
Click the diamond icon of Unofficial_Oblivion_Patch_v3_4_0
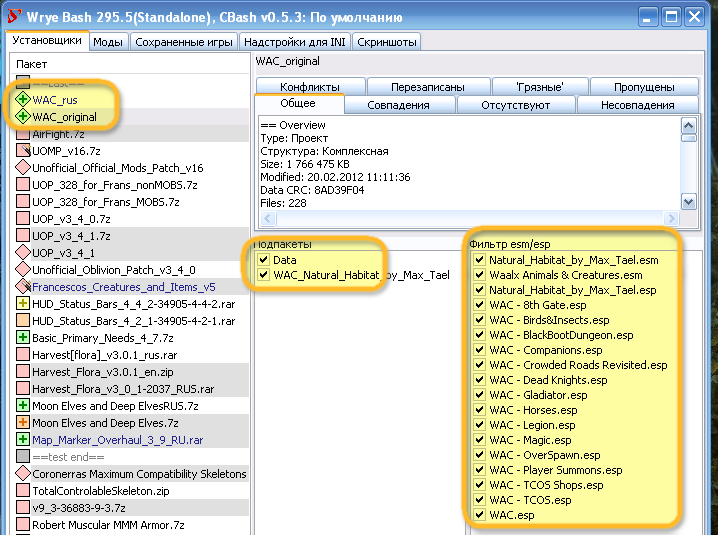[x=22, y=269]
